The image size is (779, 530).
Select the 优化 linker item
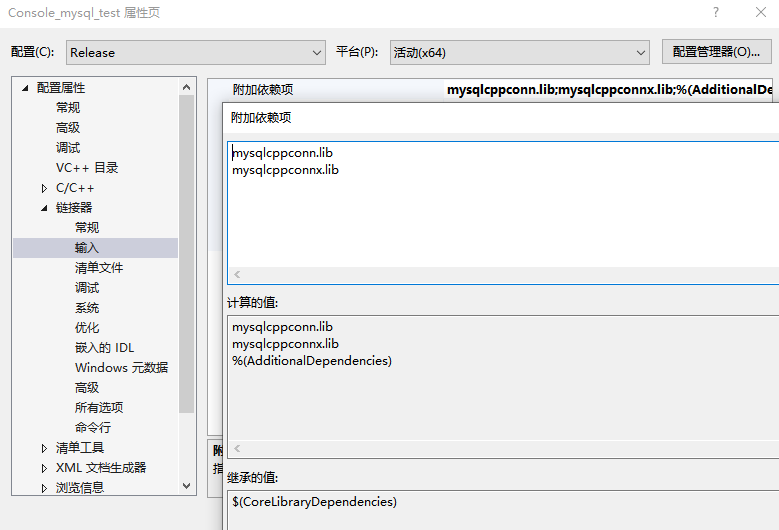click(x=87, y=328)
